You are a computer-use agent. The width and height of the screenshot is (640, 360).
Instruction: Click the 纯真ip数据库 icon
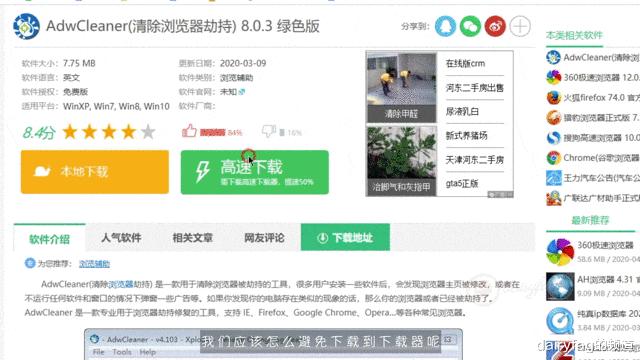coord(560,321)
